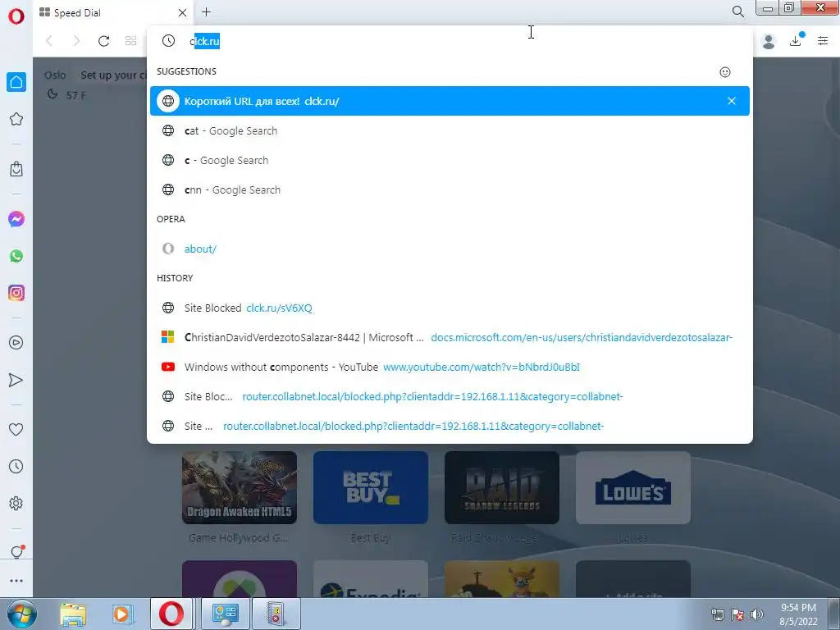The width and height of the screenshot is (840, 630).
Task: Click the smiley feedback icon in suggestions
Action: (725, 72)
